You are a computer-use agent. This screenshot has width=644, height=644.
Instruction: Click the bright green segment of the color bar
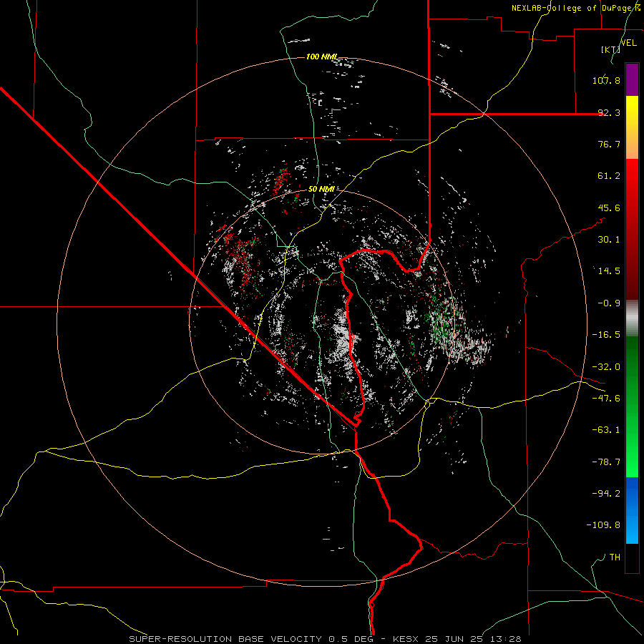pyautogui.click(x=632, y=406)
